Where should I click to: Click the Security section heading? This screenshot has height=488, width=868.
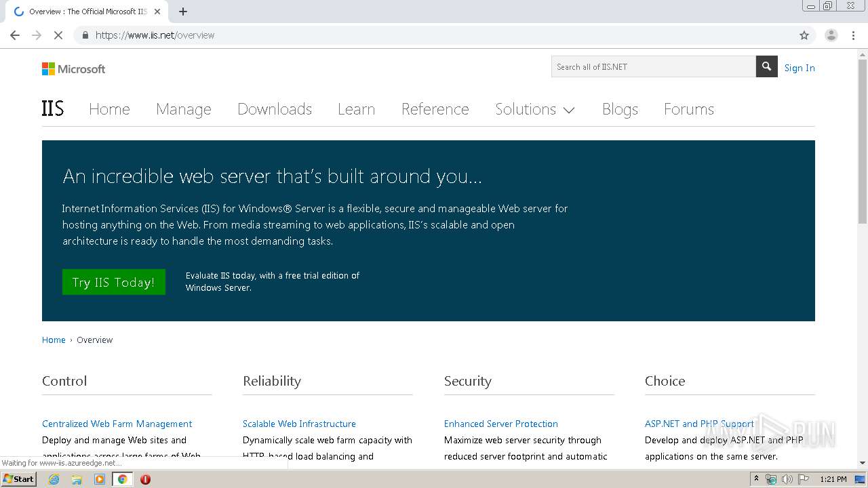(x=468, y=381)
